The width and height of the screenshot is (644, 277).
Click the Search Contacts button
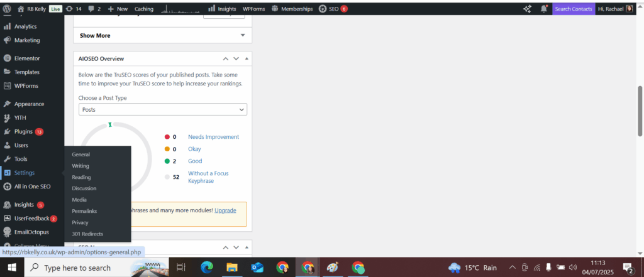click(x=574, y=9)
